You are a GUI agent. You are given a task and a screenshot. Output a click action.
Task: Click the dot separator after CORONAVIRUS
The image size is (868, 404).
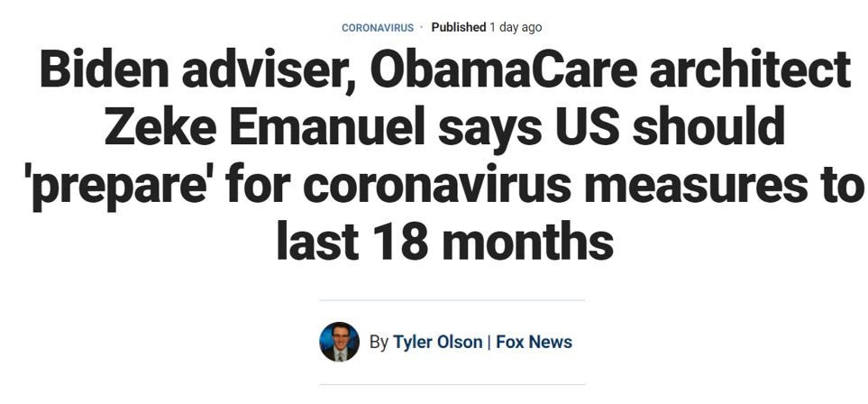[422, 27]
